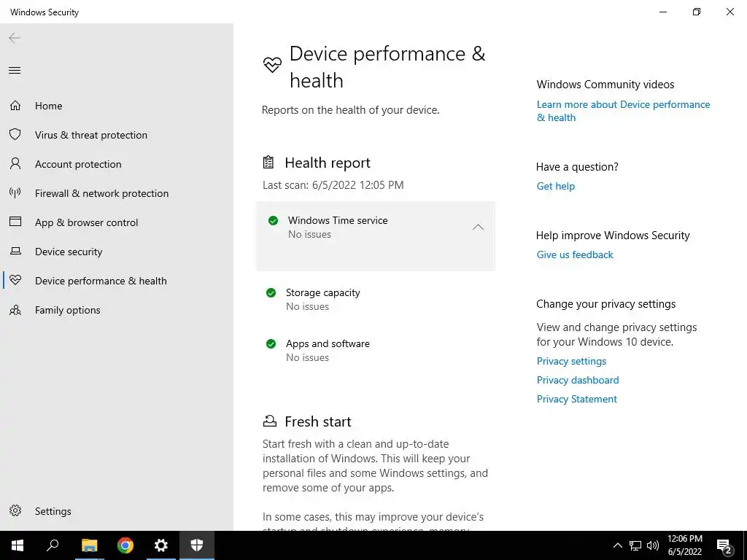
Task: Click the back arrow icon
Action: tap(15, 38)
